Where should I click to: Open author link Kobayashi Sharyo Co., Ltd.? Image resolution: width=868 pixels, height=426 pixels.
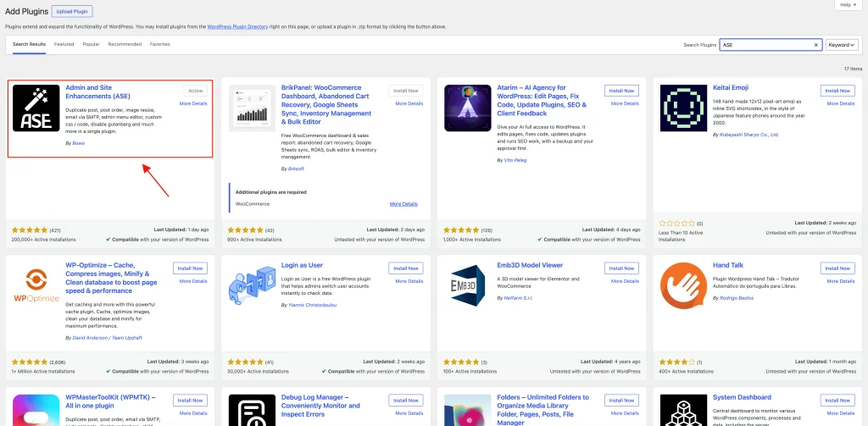tap(749, 135)
